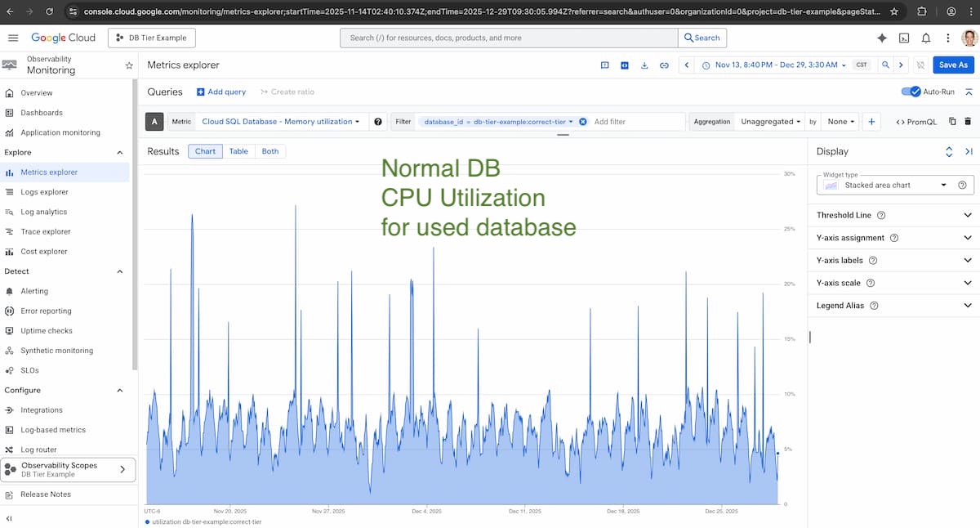Duplicate query A with copy icon

[x=952, y=122]
